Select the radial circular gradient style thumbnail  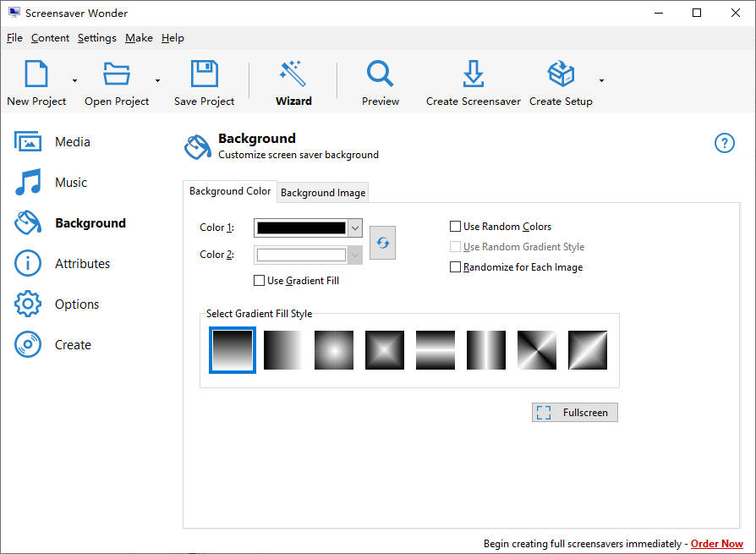pyautogui.click(x=334, y=349)
